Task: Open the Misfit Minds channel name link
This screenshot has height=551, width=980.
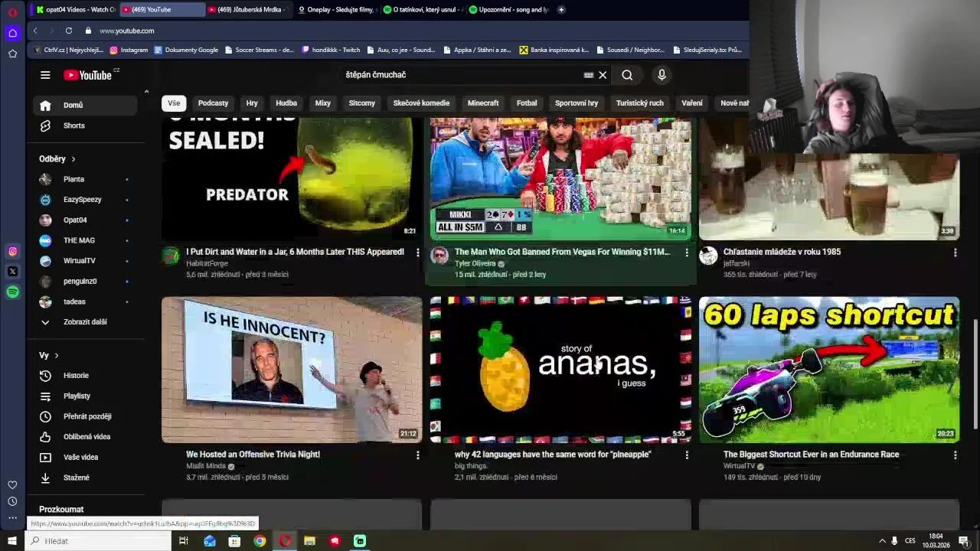Action: click(x=206, y=466)
